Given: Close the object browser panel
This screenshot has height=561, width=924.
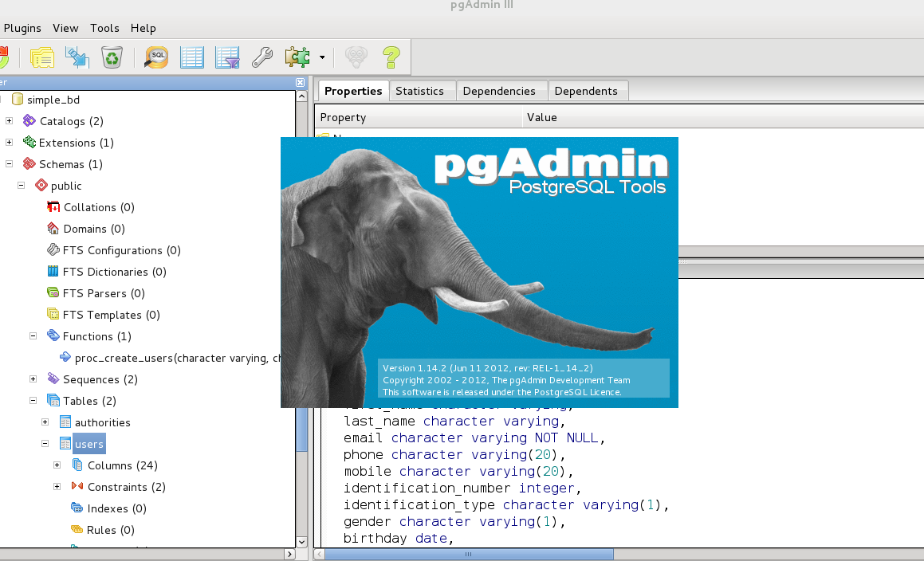Looking at the screenshot, I should tap(300, 82).
